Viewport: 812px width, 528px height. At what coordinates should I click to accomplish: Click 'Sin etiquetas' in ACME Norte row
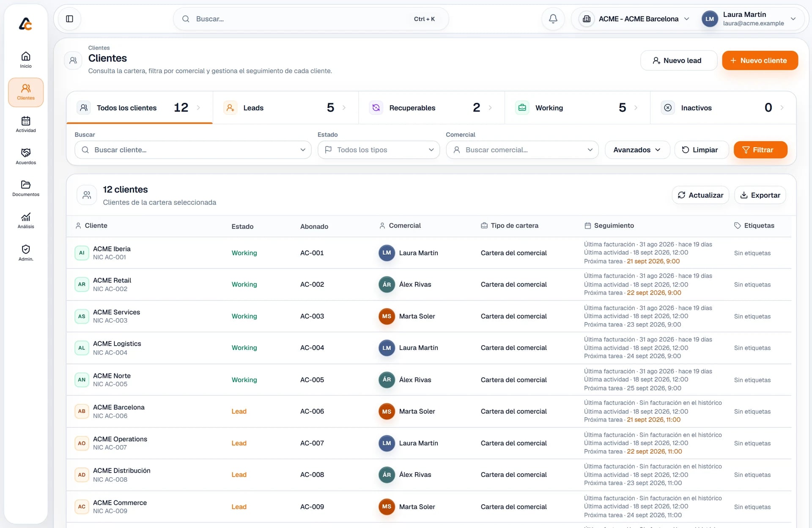click(x=752, y=380)
